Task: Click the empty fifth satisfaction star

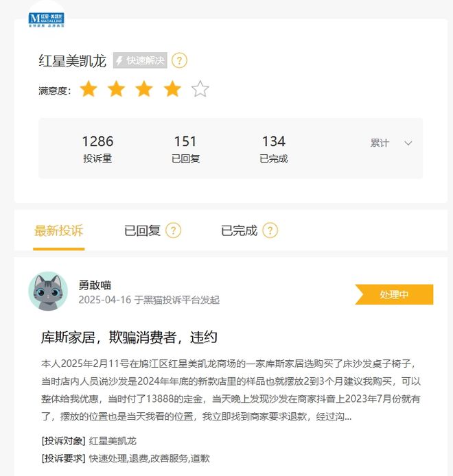Action: point(200,88)
